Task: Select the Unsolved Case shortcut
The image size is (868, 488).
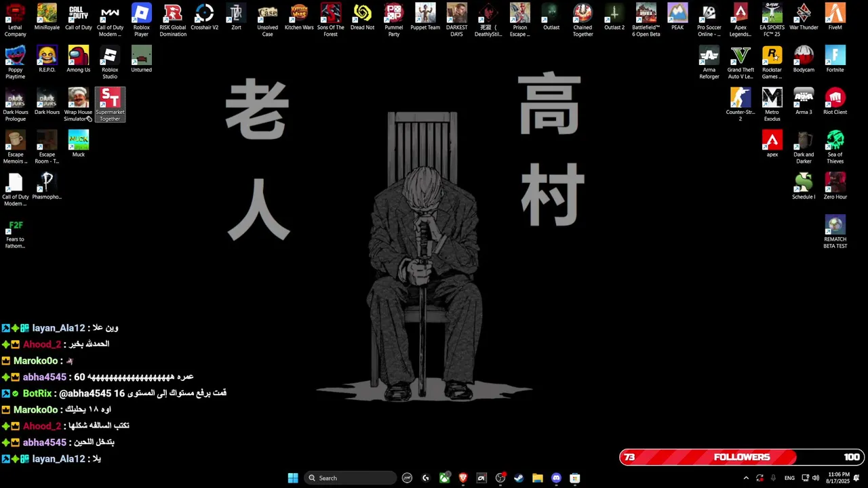Action: [x=267, y=20]
